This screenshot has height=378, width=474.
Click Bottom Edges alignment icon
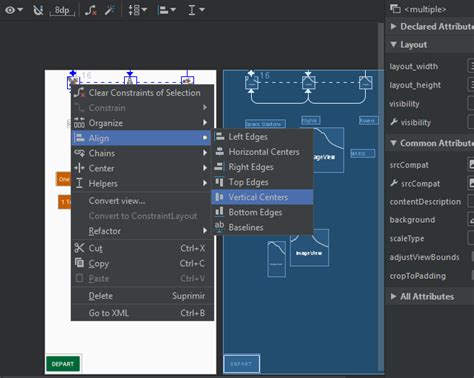[219, 212]
